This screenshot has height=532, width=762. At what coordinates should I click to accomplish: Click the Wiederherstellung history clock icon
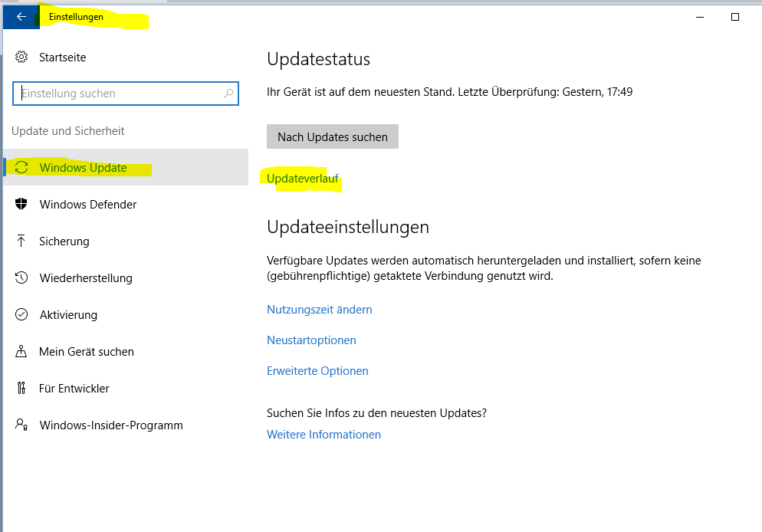point(21,278)
